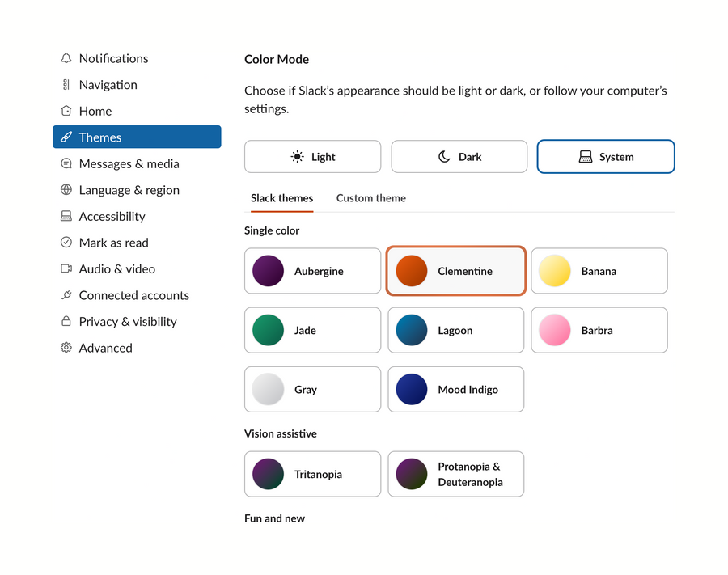Choose the Banana theme

pyautogui.click(x=599, y=271)
